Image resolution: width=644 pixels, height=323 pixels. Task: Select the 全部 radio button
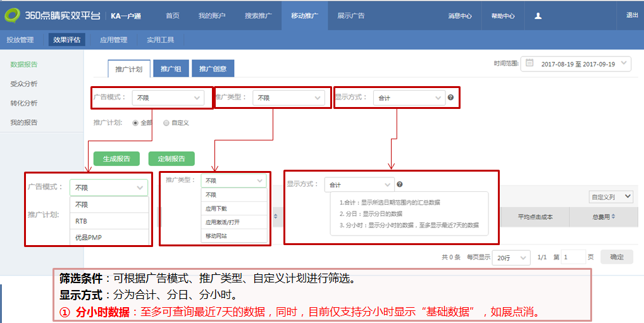pyautogui.click(x=135, y=123)
